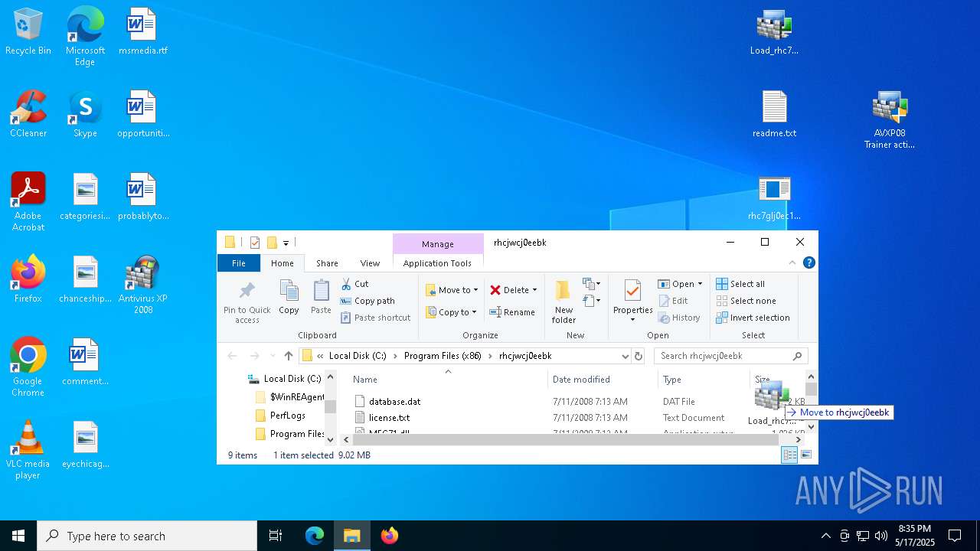Click New folder icon in title bar toolbar
The image size is (980, 551).
pyautogui.click(x=271, y=243)
